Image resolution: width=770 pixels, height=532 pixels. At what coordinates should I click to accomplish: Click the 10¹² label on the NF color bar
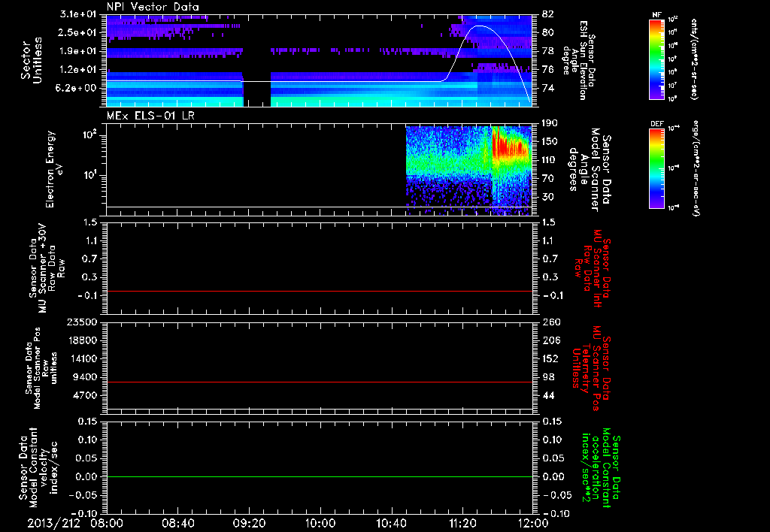pos(673,20)
